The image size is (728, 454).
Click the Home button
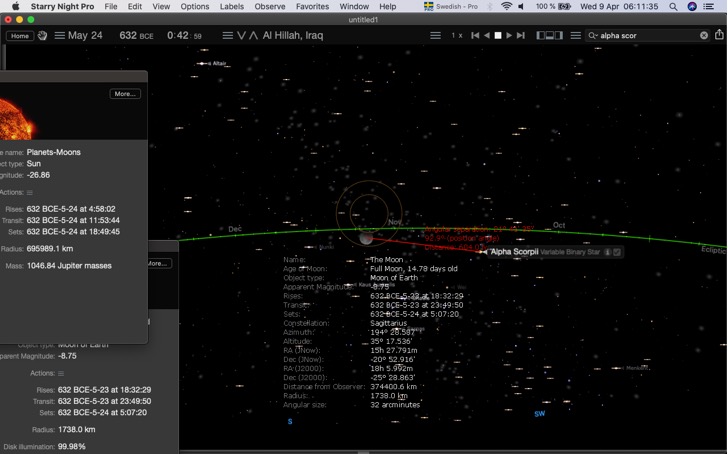(20, 36)
